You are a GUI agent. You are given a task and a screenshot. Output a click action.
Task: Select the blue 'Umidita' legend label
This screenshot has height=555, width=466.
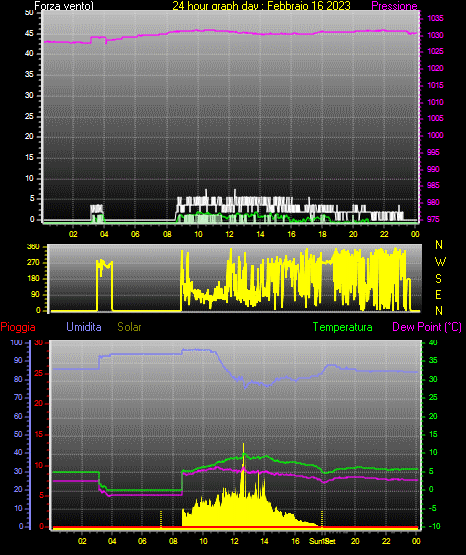[x=84, y=327]
